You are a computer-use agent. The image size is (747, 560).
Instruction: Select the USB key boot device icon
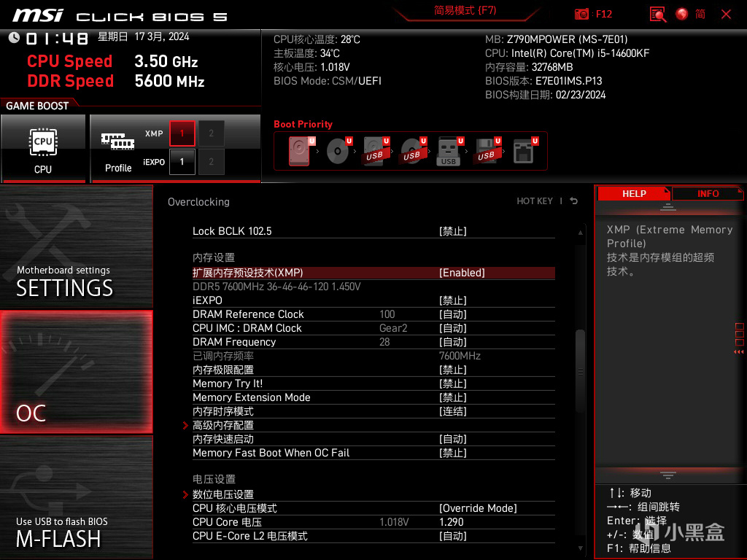click(449, 151)
